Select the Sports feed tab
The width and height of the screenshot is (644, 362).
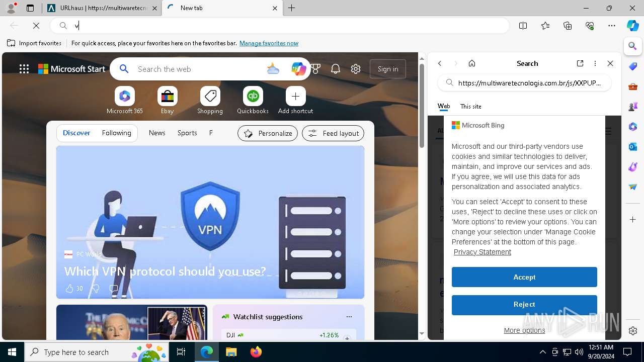tap(187, 133)
